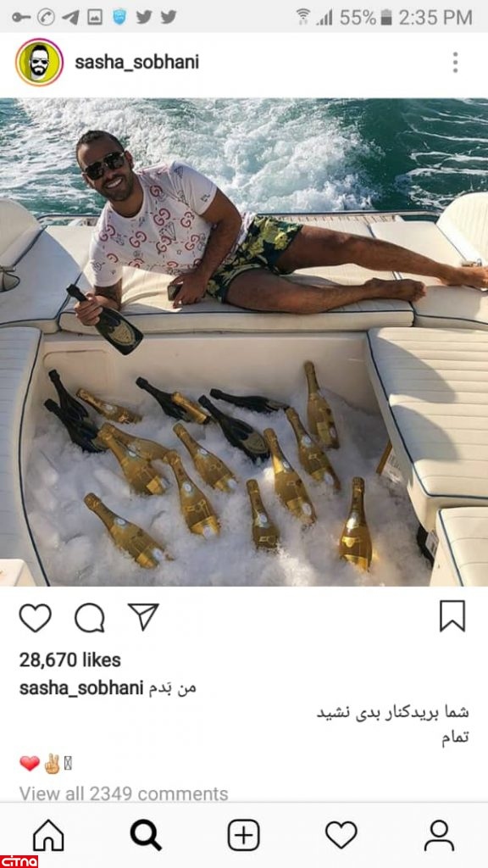Go to Home tab

[48, 835]
